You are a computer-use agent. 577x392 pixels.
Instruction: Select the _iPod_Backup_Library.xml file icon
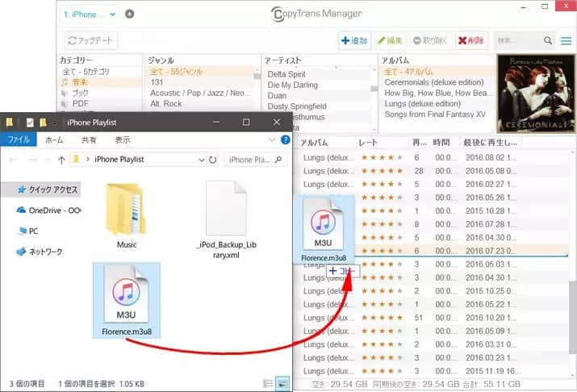[226, 208]
